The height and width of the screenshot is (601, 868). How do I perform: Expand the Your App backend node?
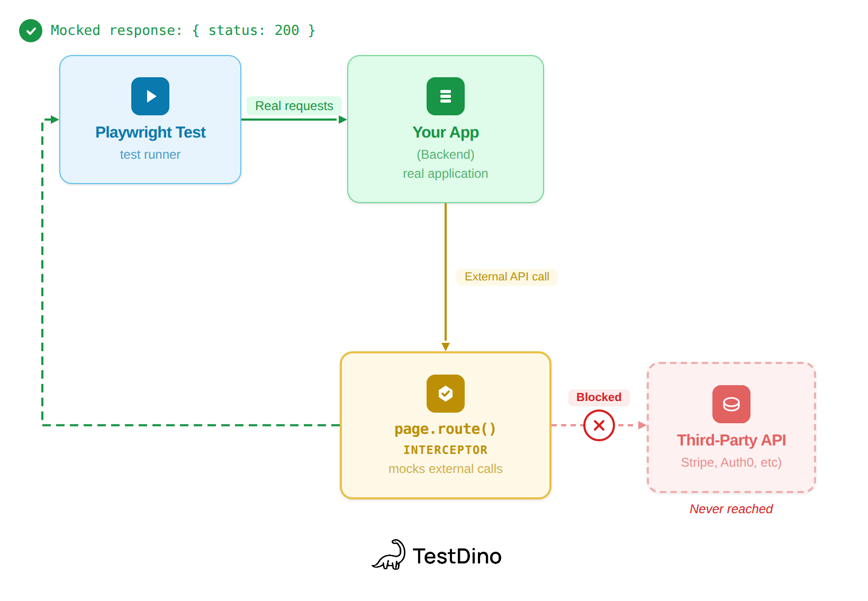[x=445, y=129]
